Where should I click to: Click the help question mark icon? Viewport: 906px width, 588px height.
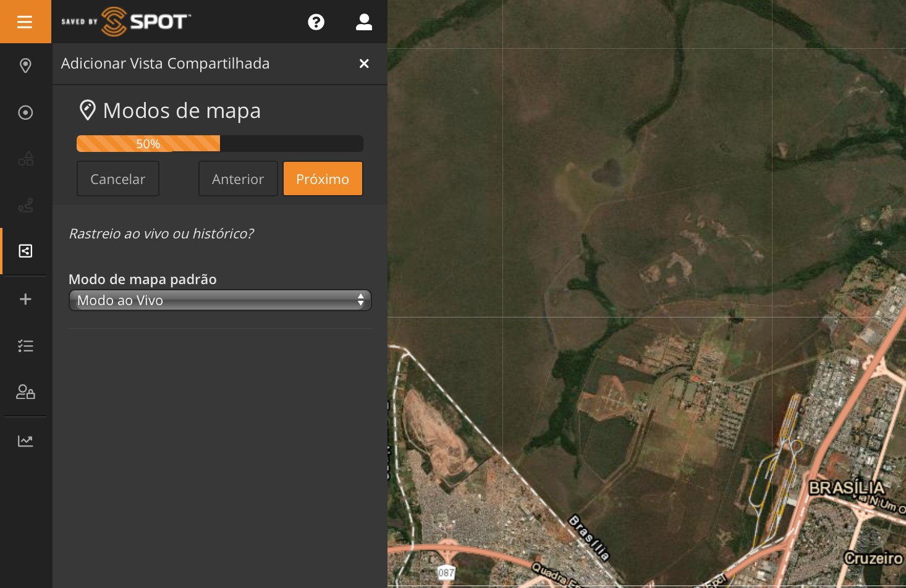click(x=316, y=22)
